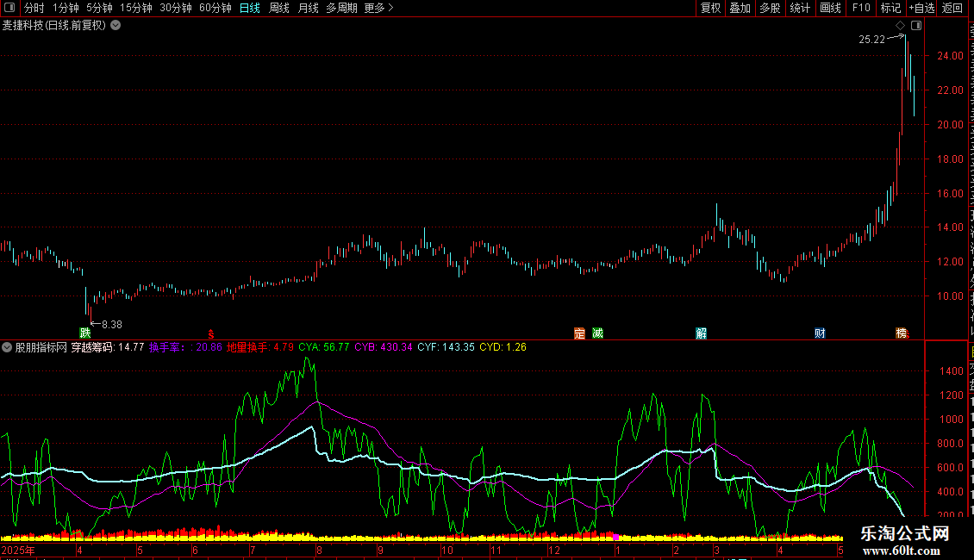Select the 15分钟 period tab
Image resolution: width=974 pixels, height=560 pixels.
(x=136, y=8)
